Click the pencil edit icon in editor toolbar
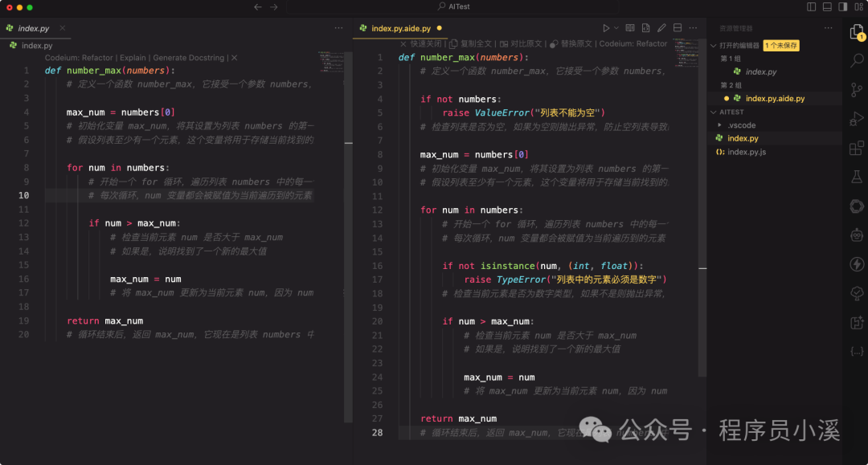This screenshot has height=465, width=868. point(661,27)
